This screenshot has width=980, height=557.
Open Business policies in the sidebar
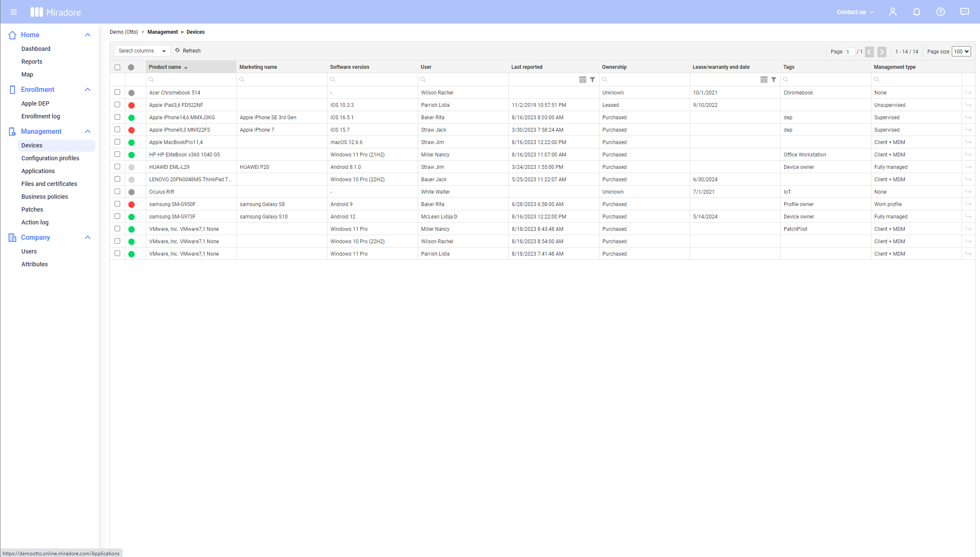(x=44, y=197)
